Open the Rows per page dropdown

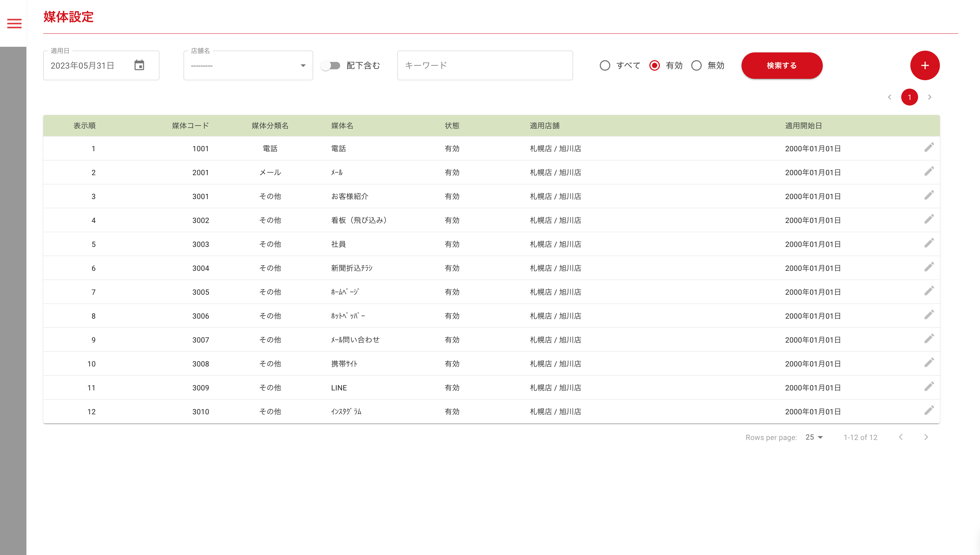pos(814,437)
